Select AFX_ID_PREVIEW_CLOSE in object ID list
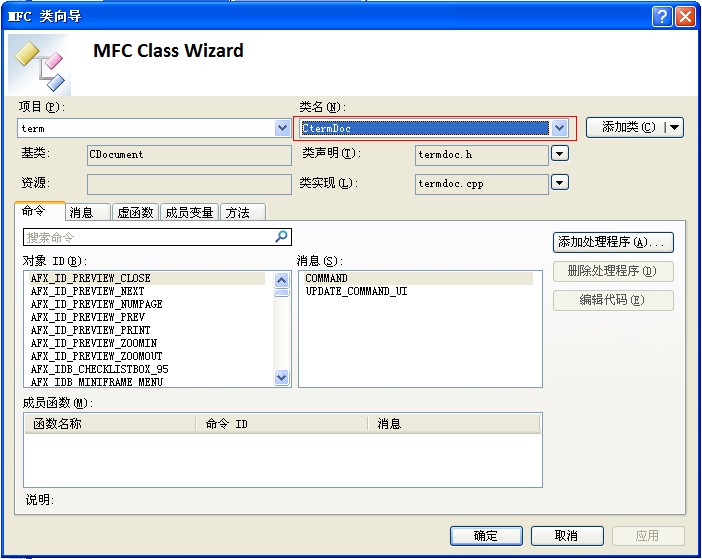This screenshot has width=702, height=559. [x=147, y=278]
